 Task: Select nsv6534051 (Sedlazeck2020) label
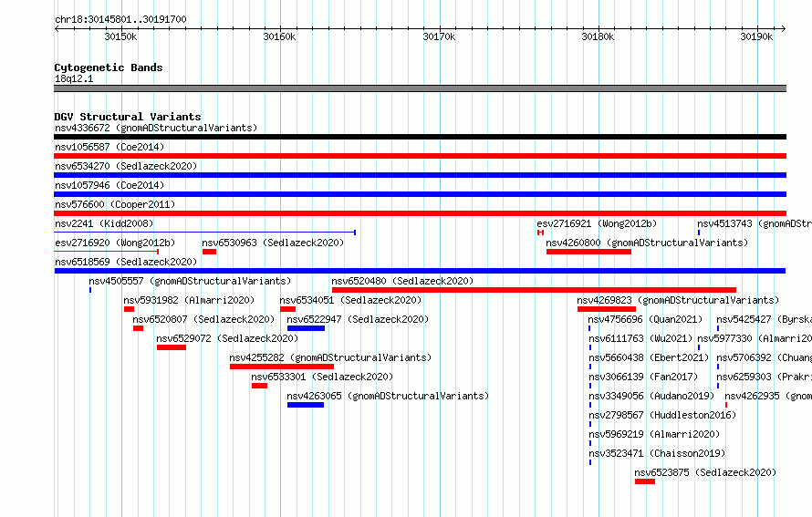coord(350,300)
